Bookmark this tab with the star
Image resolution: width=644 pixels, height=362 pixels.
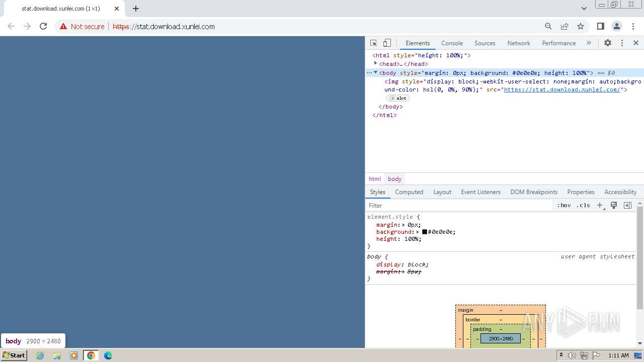[x=581, y=26]
